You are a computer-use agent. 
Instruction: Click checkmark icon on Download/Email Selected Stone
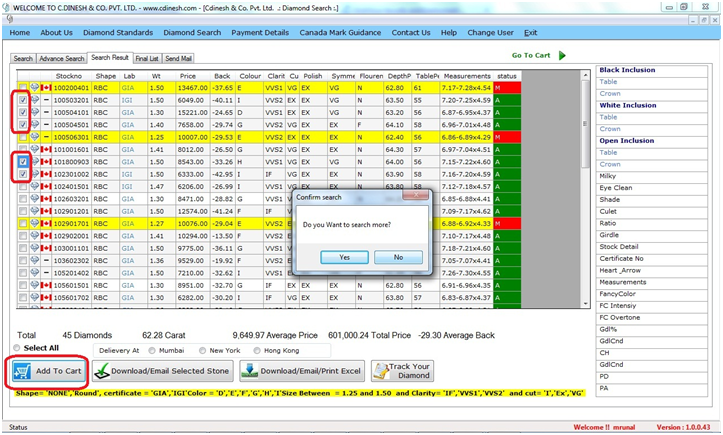pos(102,371)
